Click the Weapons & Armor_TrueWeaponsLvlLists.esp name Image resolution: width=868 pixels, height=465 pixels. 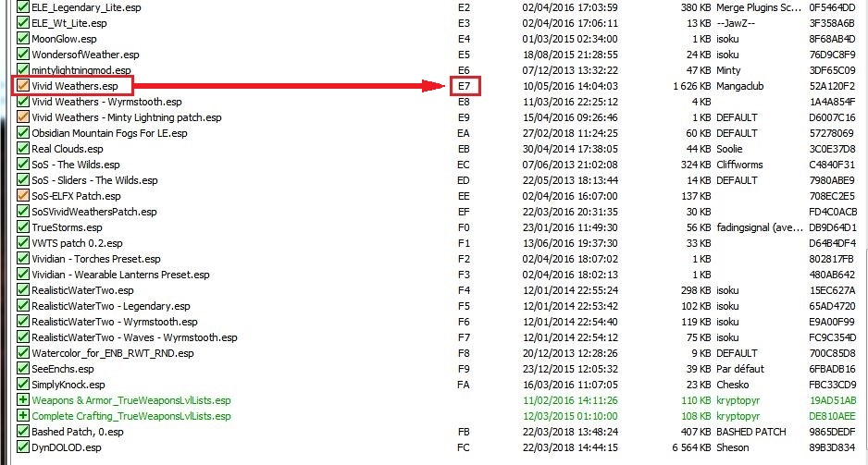131,400
